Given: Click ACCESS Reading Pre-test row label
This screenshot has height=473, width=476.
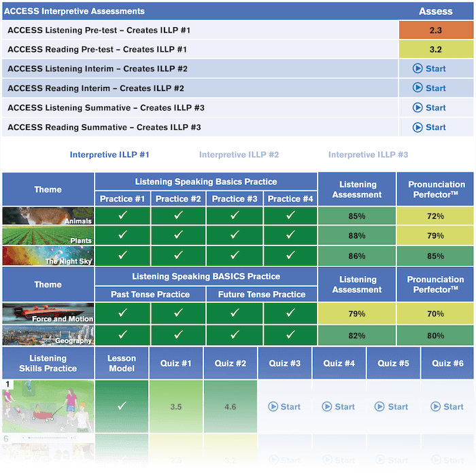Looking at the screenshot, I should click(97, 49).
